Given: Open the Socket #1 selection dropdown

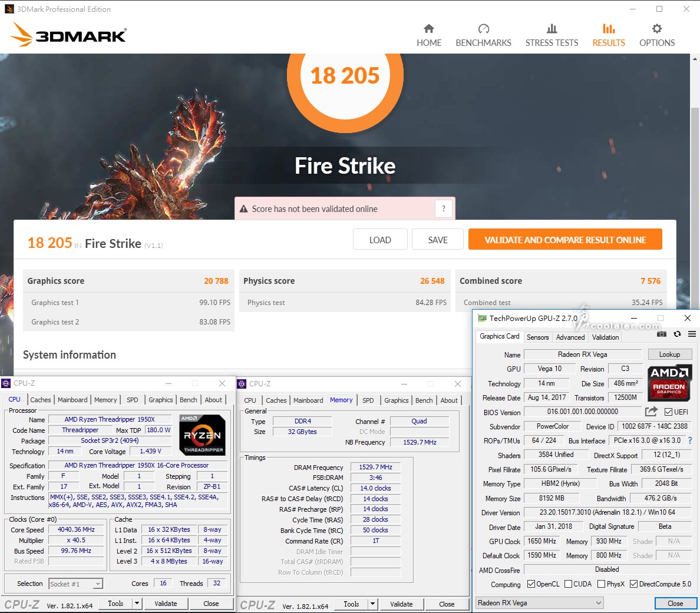Looking at the screenshot, I should pyautogui.click(x=76, y=584).
